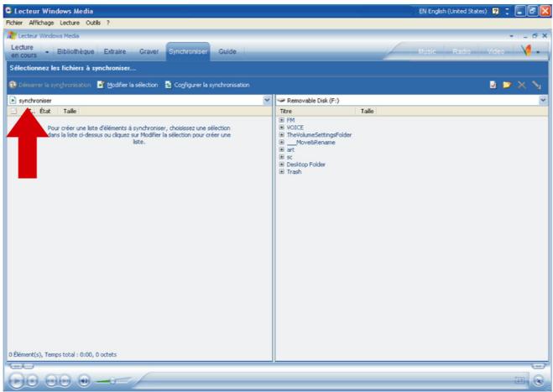Expand the sc folder
This screenshot has width=553, height=392.
pos(282,157)
